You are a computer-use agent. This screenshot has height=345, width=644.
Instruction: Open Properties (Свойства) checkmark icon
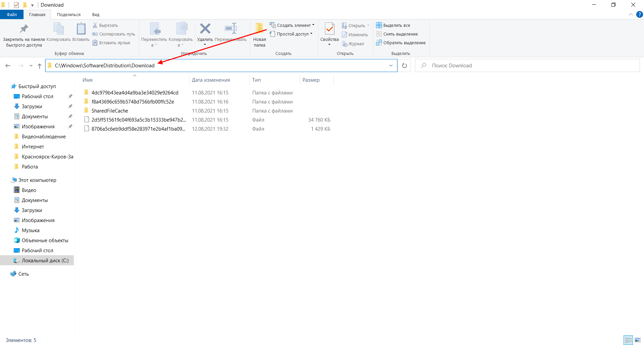click(x=329, y=29)
